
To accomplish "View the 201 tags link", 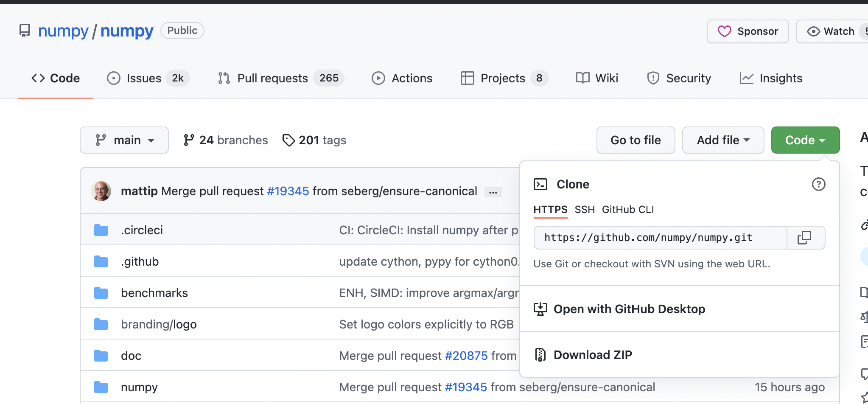I will (x=314, y=140).
